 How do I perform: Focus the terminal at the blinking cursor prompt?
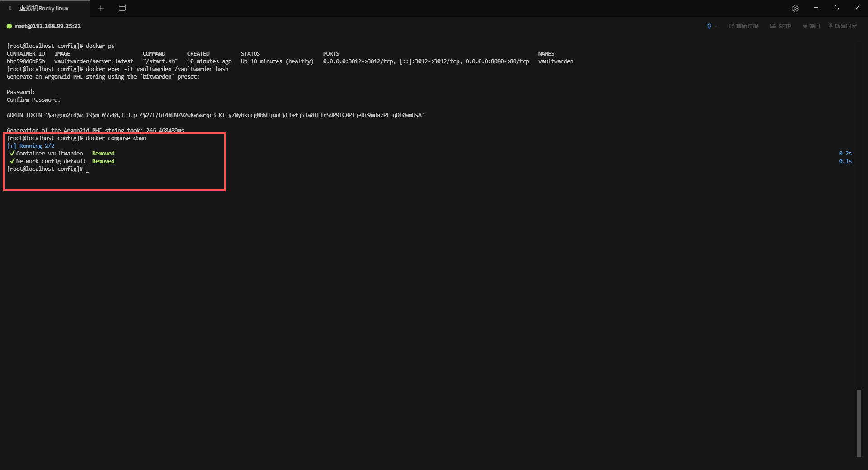click(88, 169)
